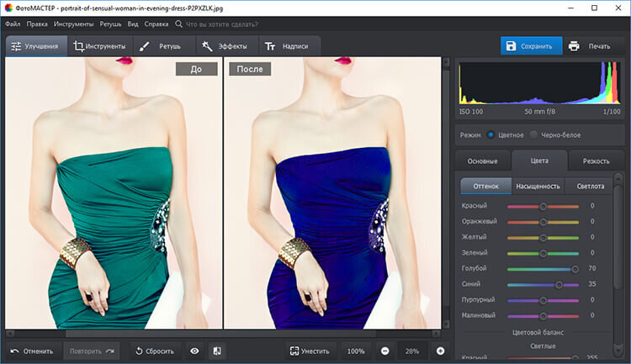Switch to the Насыщенность sub-tab
The height and width of the screenshot is (364, 631).
pyautogui.click(x=538, y=186)
